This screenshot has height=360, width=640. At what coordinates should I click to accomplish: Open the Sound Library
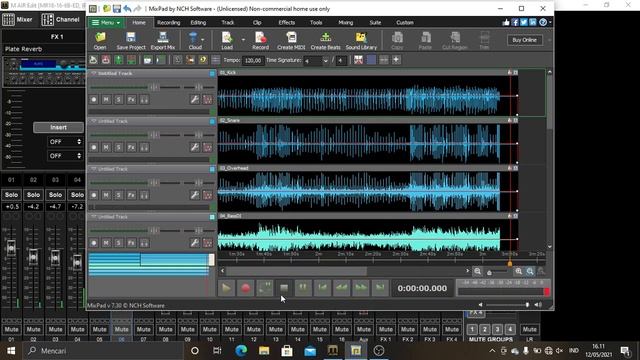[x=361, y=41]
